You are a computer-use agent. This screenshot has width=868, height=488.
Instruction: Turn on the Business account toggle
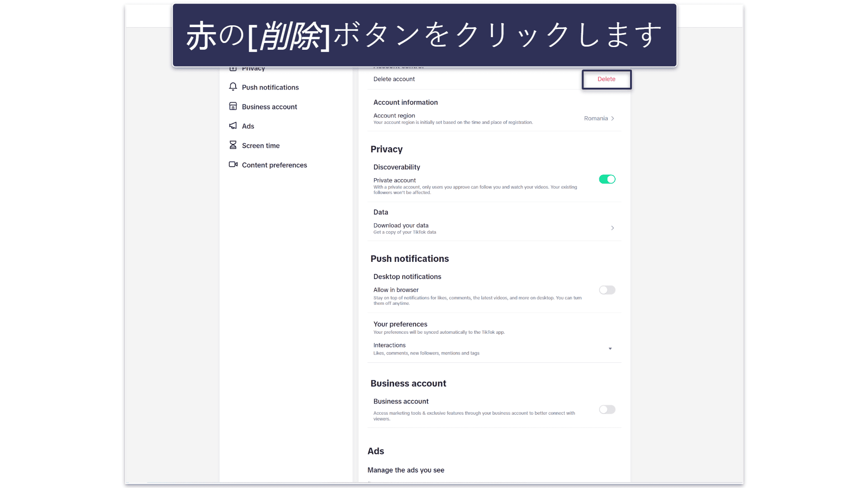(607, 409)
